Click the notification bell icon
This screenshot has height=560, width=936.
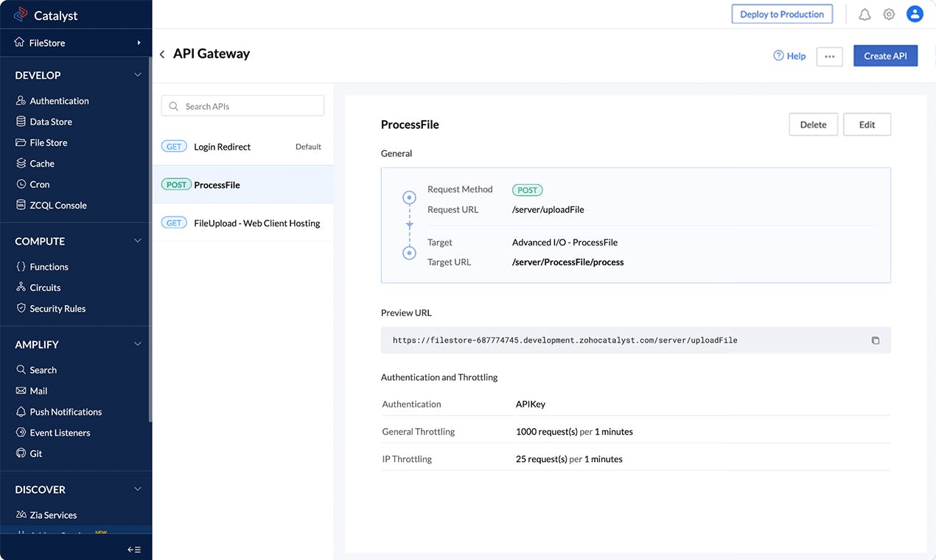pyautogui.click(x=865, y=14)
